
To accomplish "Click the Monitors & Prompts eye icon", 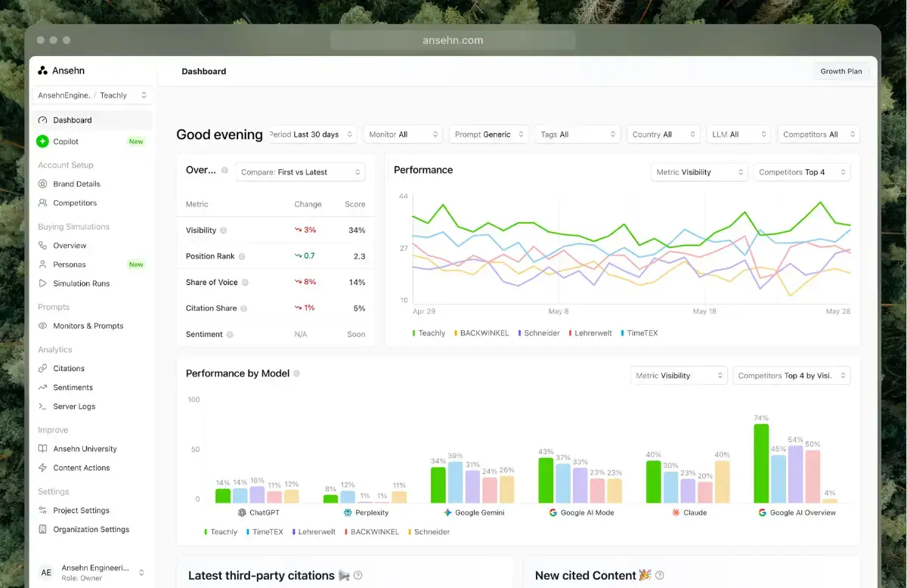I will [43, 326].
